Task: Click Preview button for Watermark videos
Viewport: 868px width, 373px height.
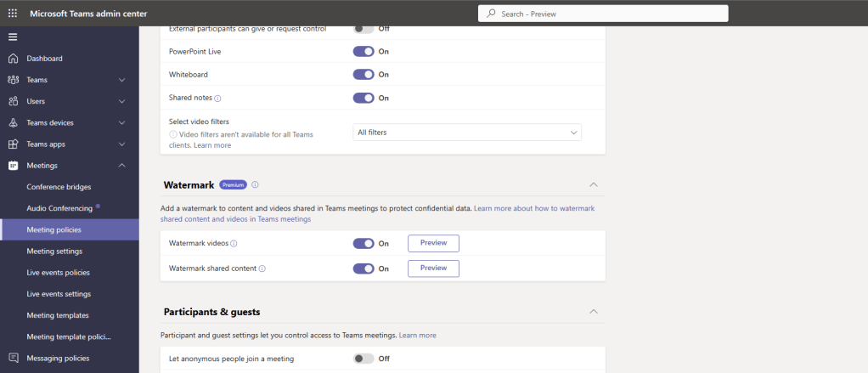Action: [x=433, y=243]
